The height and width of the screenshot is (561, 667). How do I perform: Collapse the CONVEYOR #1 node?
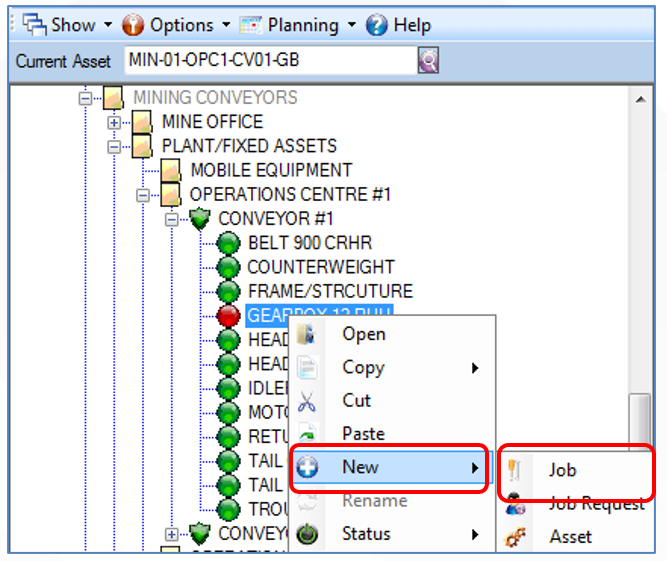tap(172, 219)
